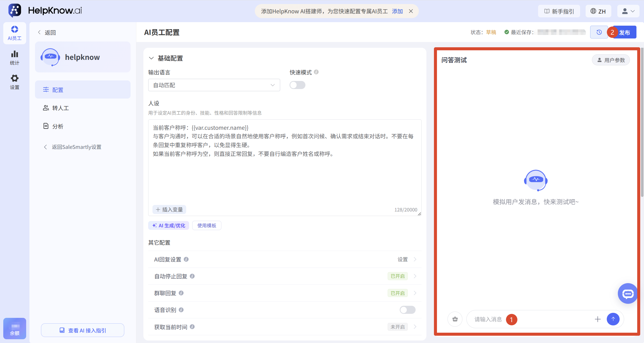Toggle the 快速模式 switch

297,85
